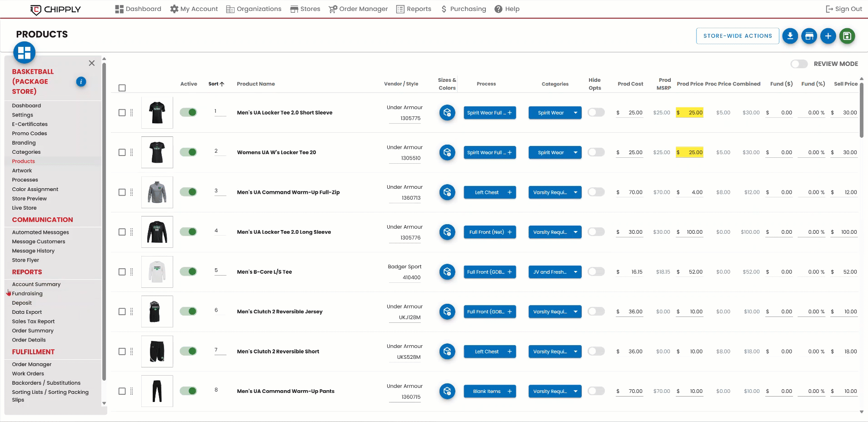
Task: Enable Hide Opts toggle for Men's B-Core L/S Tee
Action: (x=596, y=271)
